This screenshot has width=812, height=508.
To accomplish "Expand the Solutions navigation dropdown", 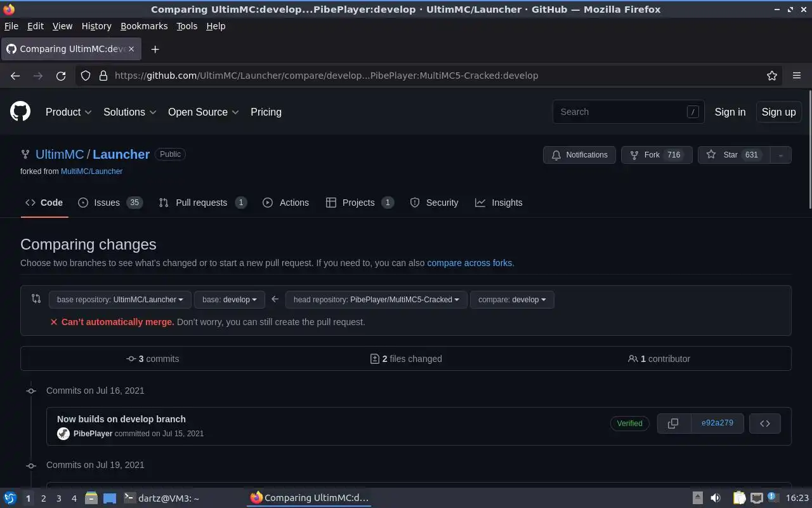I will [130, 112].
